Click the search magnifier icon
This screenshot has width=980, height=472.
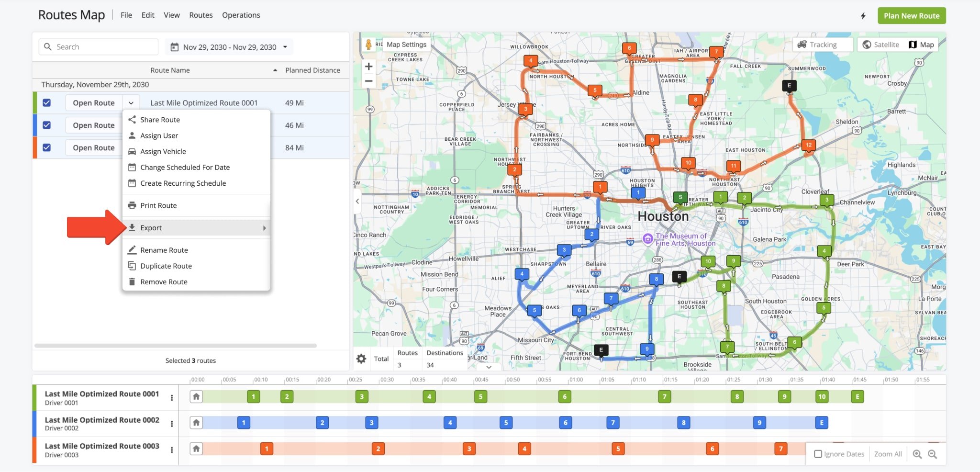47,47
